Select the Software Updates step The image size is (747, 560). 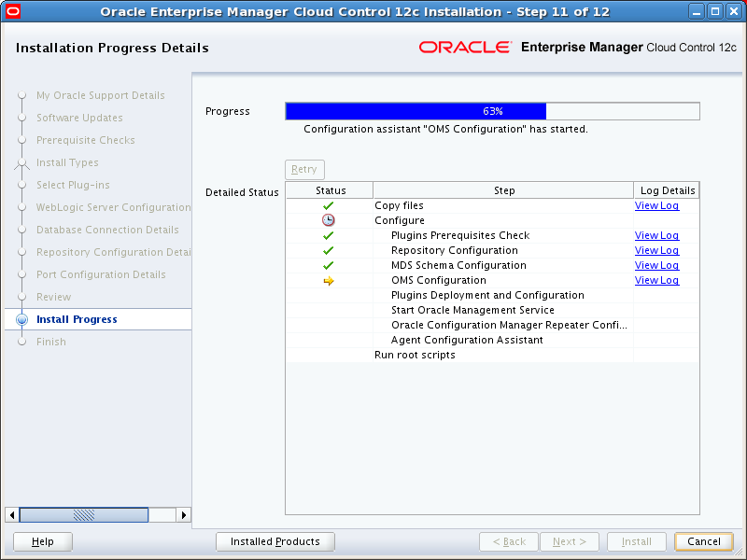[79, 118]
